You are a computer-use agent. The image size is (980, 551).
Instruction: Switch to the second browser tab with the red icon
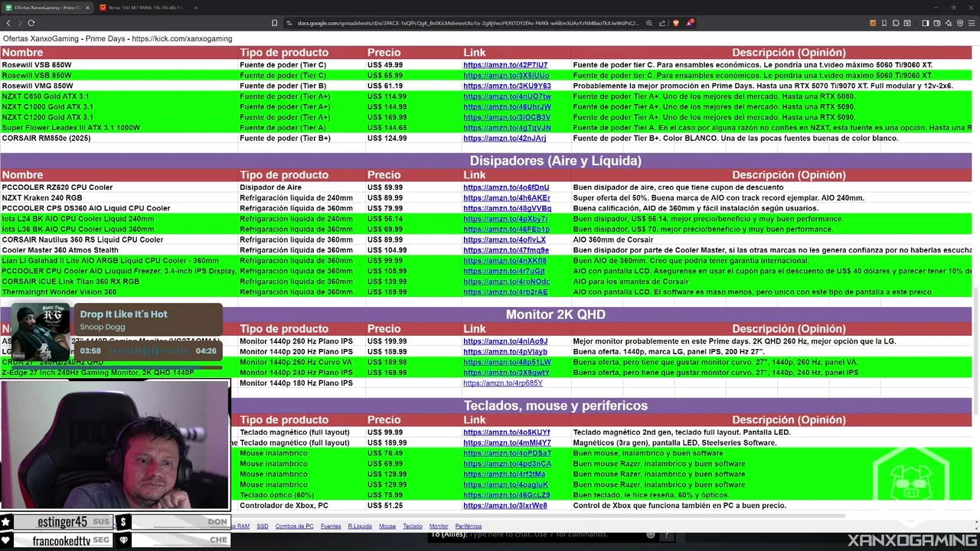(141, 8)
